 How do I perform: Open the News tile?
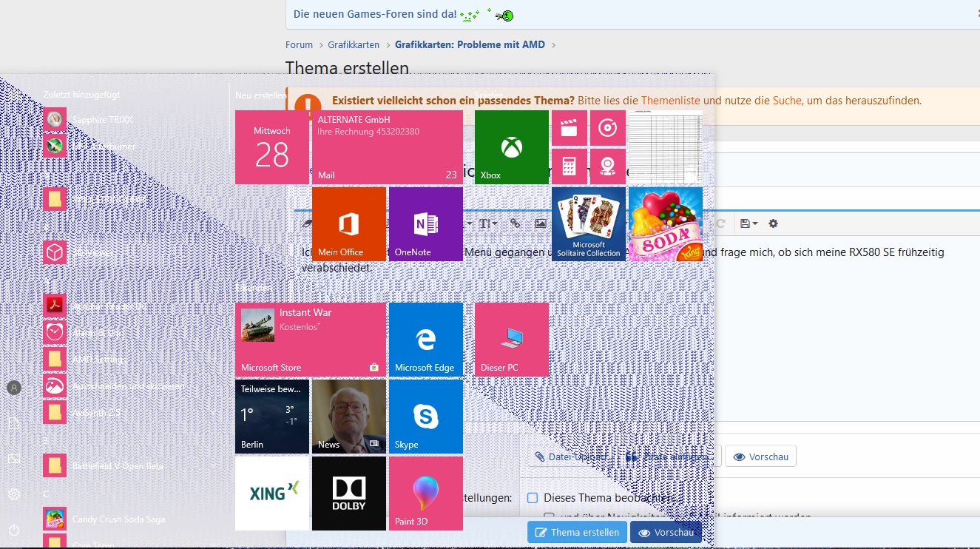[349, 417]
